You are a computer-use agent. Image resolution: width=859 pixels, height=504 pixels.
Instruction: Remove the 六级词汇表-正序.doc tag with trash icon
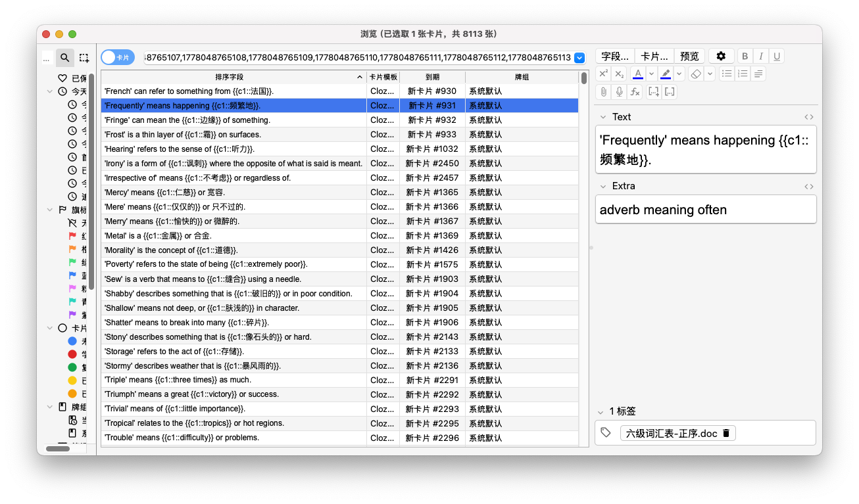point(726,434)
